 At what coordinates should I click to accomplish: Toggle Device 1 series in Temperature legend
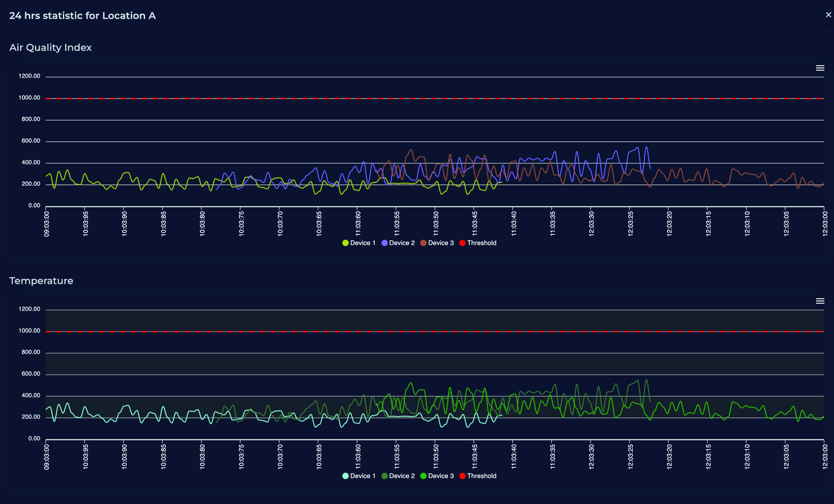coord(359,476)
